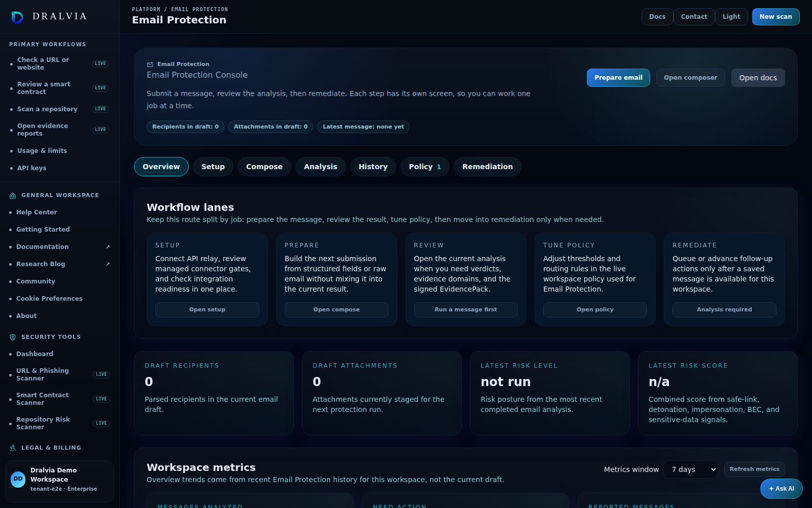Click Open setup in Setup lane

(x=207, y=310)
